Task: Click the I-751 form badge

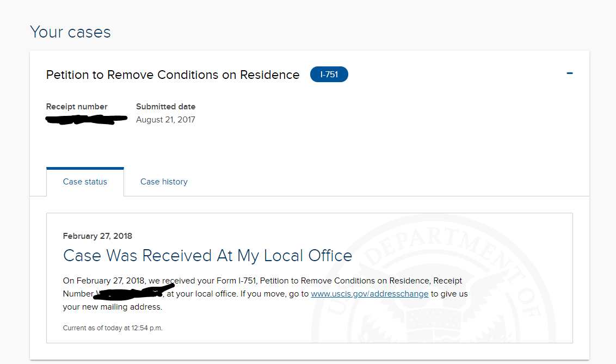Action: 329,74
